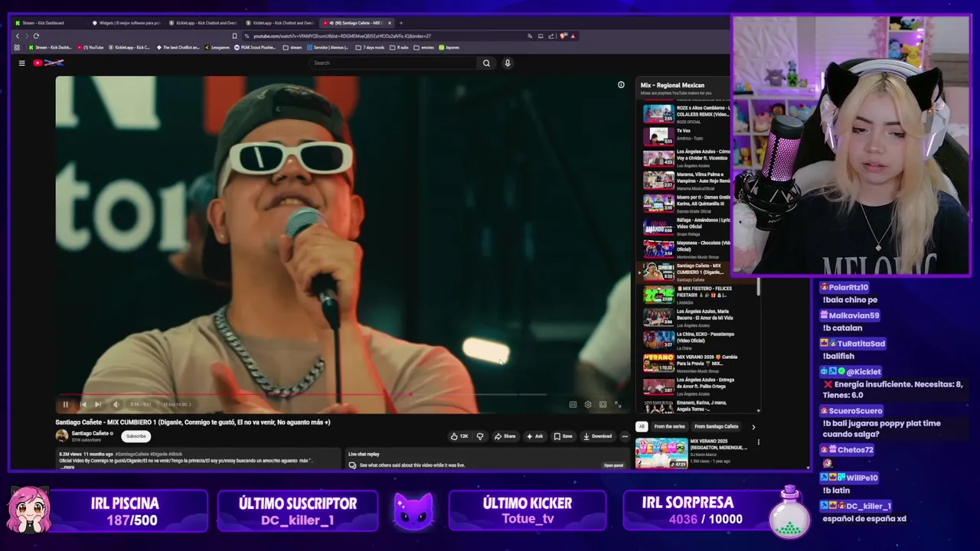
Task: Play 'Mayonesa - Chocolate' in the playlist
Action: (686, 249)
